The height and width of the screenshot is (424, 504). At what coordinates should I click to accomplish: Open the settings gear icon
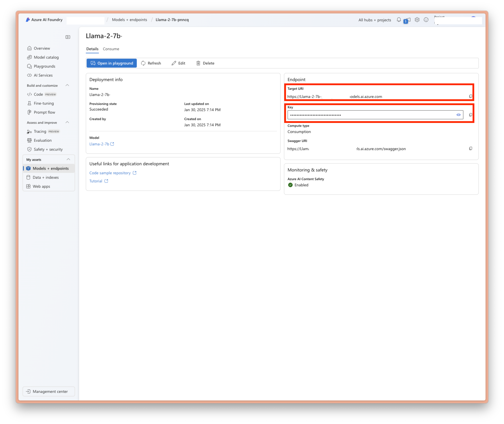[417, 20]
